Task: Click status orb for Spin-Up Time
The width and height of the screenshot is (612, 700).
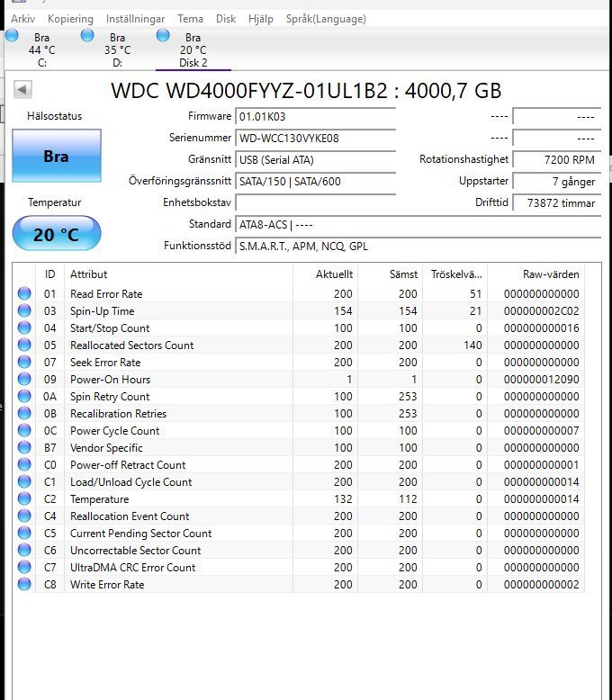Action: pos(24,310)
